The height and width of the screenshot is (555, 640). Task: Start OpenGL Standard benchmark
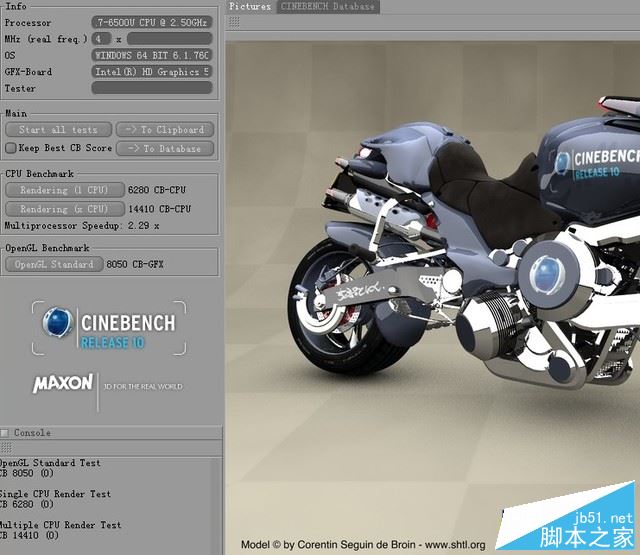tap(54, 264)
